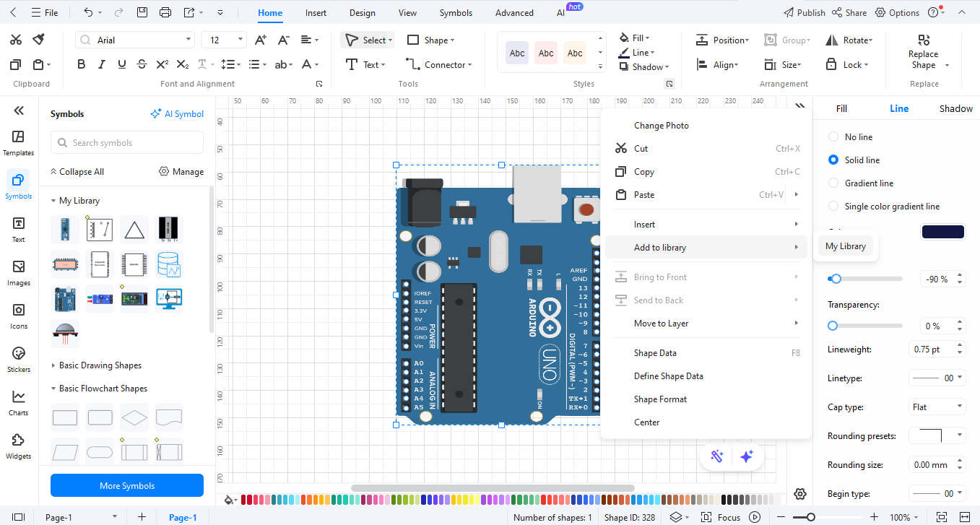
Task: Collapse the left sidebar with double chevron
Action: [19, 110]
